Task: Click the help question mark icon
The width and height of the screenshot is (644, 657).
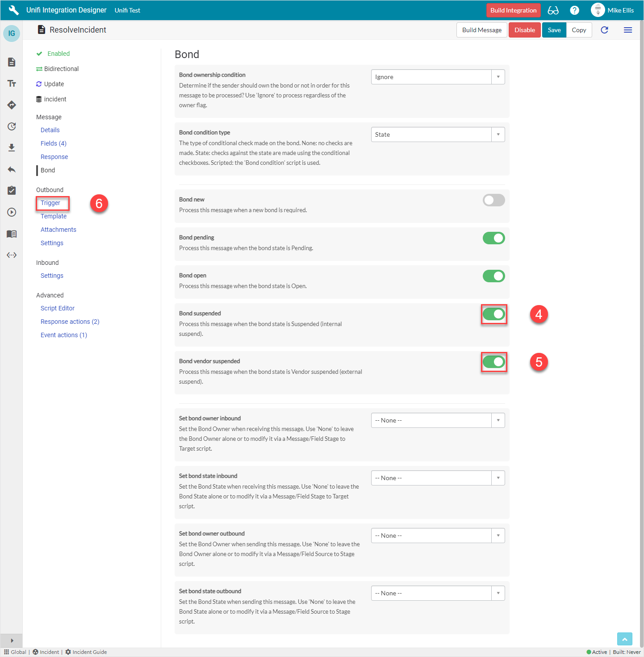Action: 574,10
